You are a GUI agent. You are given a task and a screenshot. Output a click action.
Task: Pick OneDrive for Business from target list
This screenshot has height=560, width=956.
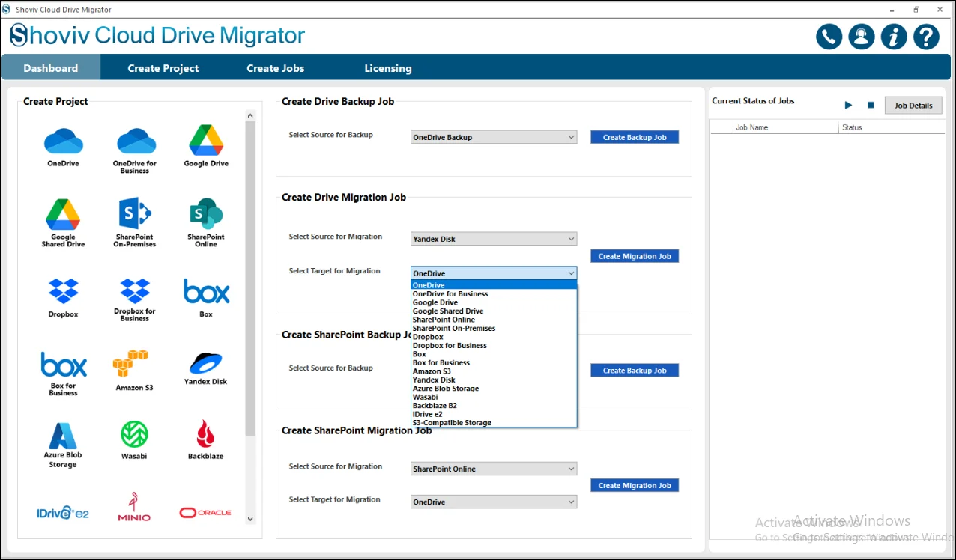pyautogui.click(x=494, y=294)
